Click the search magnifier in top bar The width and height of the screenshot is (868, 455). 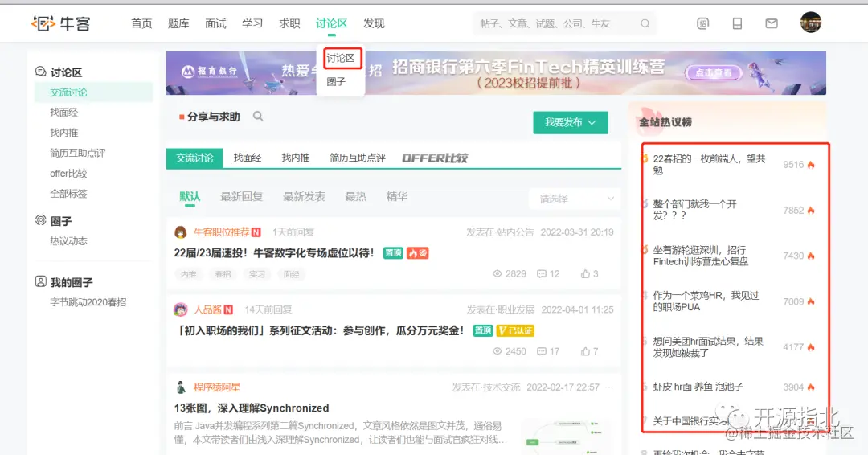point(645,23)
